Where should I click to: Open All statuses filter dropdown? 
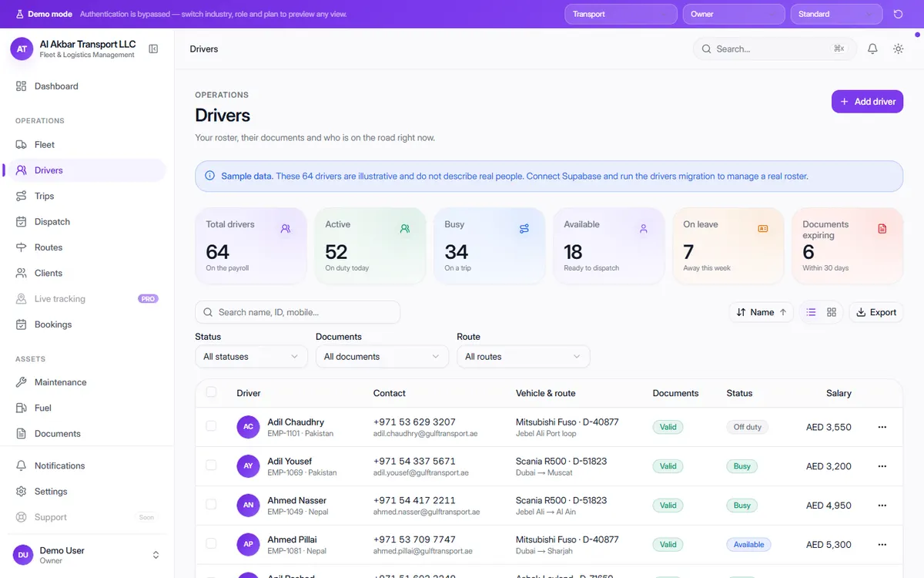[251, 357]
